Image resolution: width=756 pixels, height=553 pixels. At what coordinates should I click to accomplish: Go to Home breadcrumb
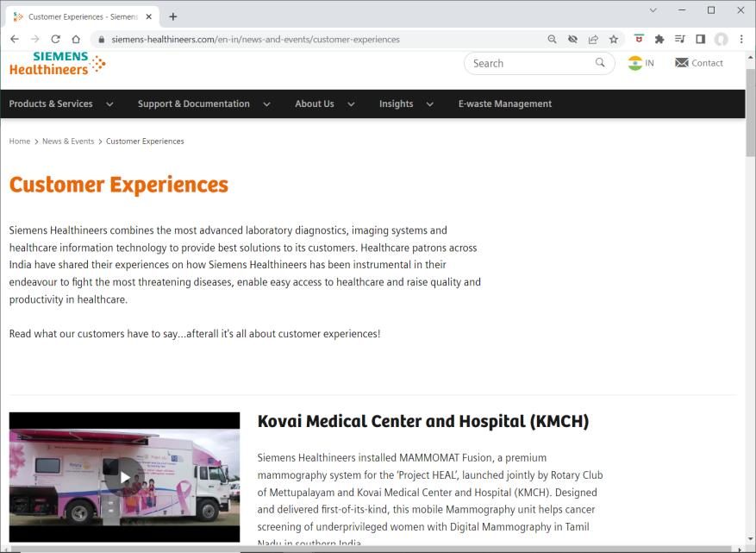click(20, 141)
